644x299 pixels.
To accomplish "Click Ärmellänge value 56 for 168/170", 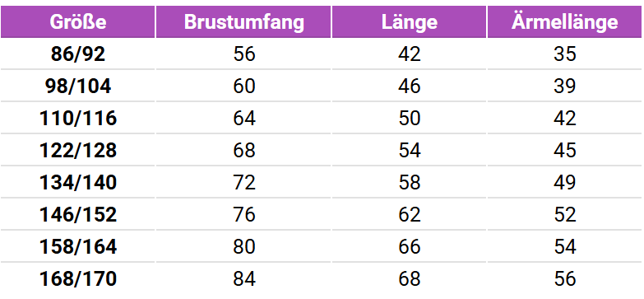I will click(x=565, y=279).
